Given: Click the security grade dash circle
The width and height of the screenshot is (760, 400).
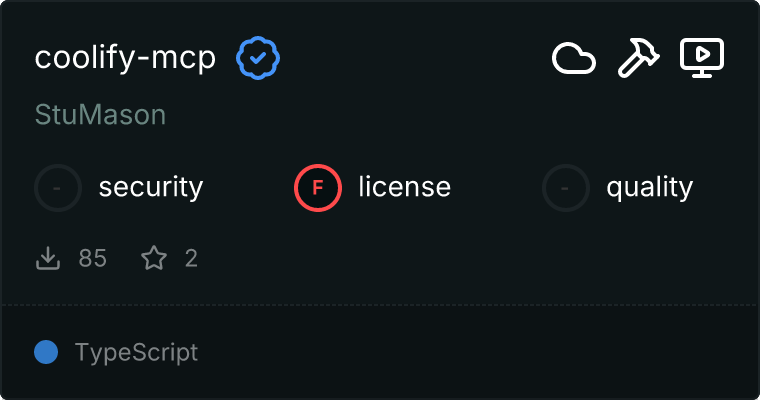Looking at the screenshot, I should (58, 187).
